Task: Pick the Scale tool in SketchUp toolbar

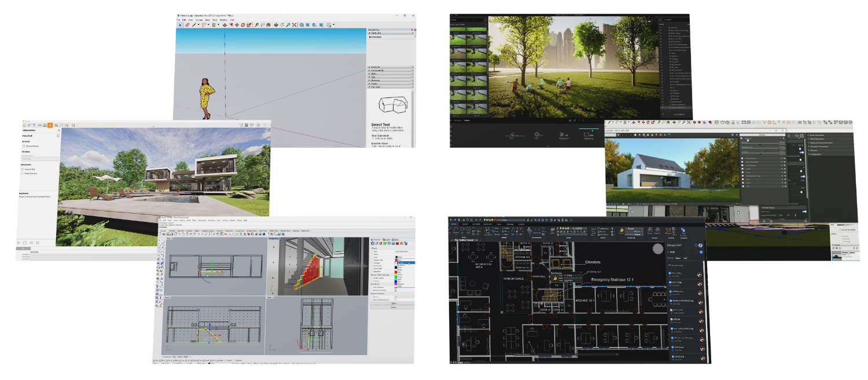Action: [249, 25]
